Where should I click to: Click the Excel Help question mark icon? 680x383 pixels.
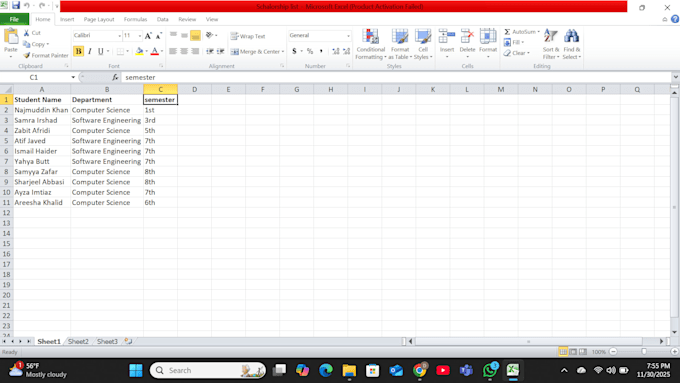[x=675, y=19]
